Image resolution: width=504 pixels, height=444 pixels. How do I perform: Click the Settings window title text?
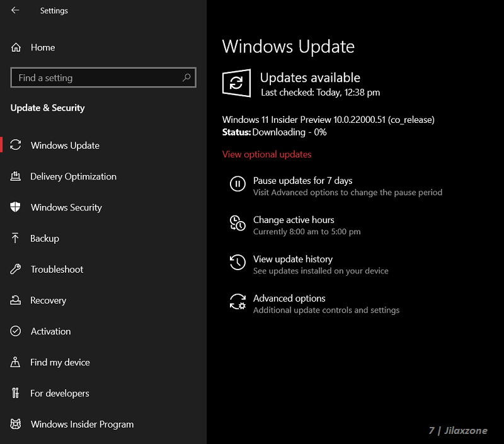(54, 11)
